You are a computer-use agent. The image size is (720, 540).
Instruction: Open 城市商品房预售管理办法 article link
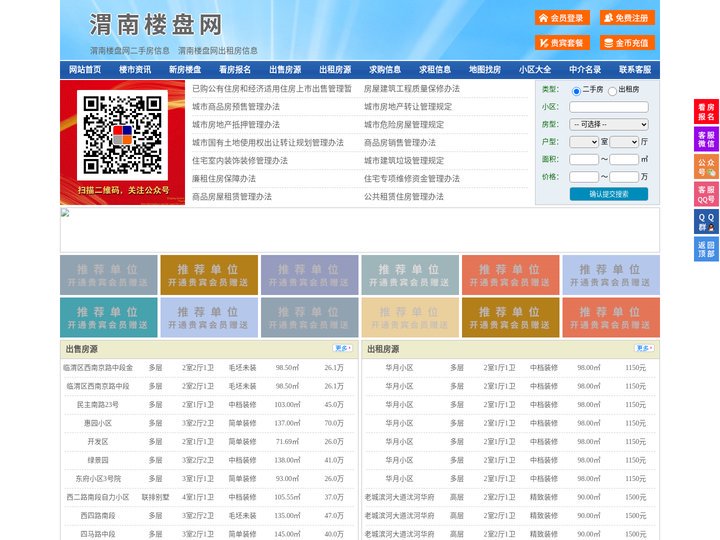(x=236, y=107)
